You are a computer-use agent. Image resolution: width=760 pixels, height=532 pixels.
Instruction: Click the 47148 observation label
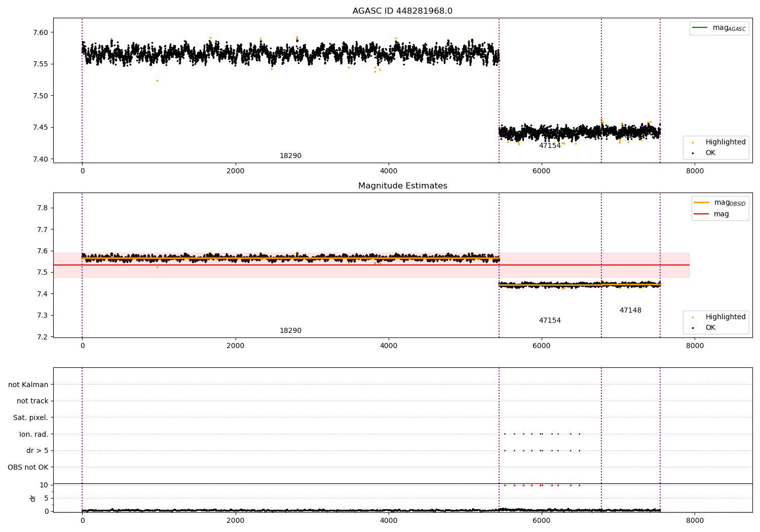(x=630, y=310)
